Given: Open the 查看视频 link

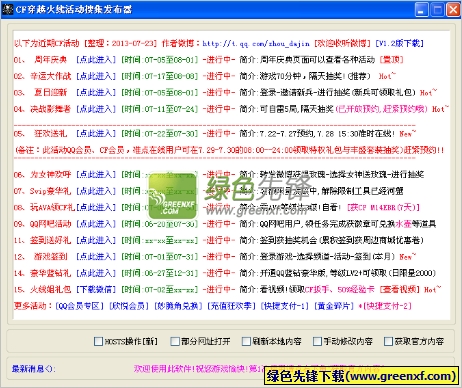Looking at the screenshot, I should coord(400,289).
